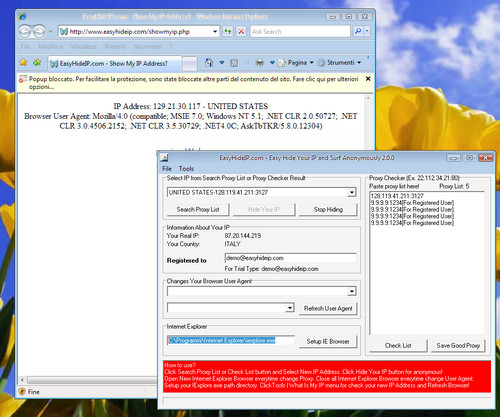The width and height of the screenshot is (500, 417).
Task: Click the status bar icon next to Fine
Action: coord(22,391)
